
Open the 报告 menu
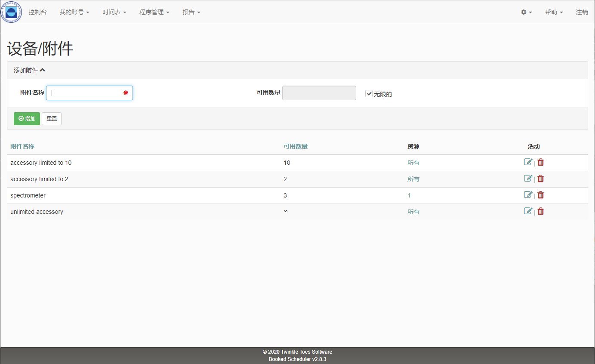point(191,12)
